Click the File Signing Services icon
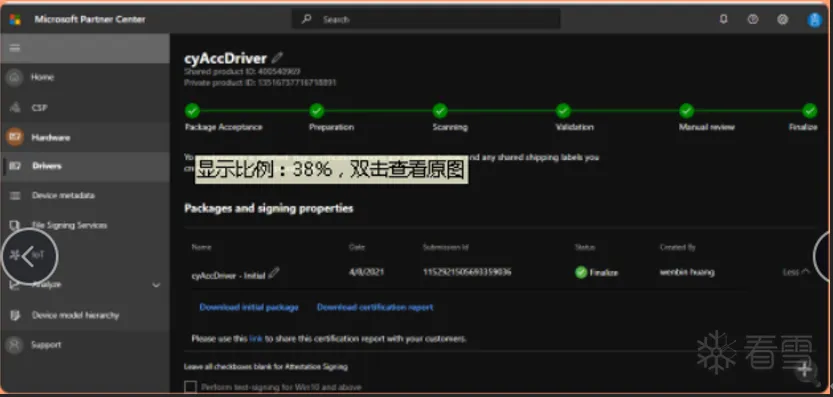Viewport: 833px width, 397px height. point(15,225)
